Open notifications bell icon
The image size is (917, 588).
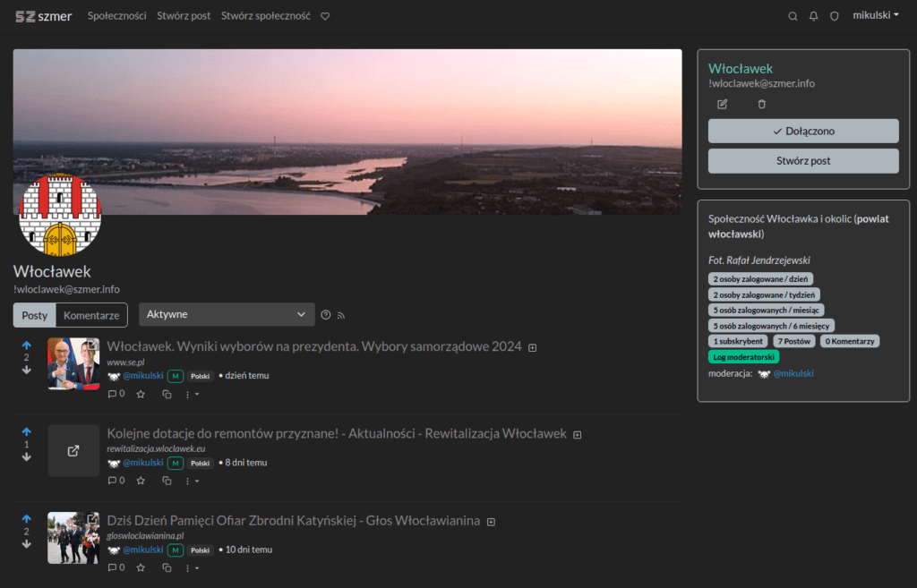[x=813, y=16]
